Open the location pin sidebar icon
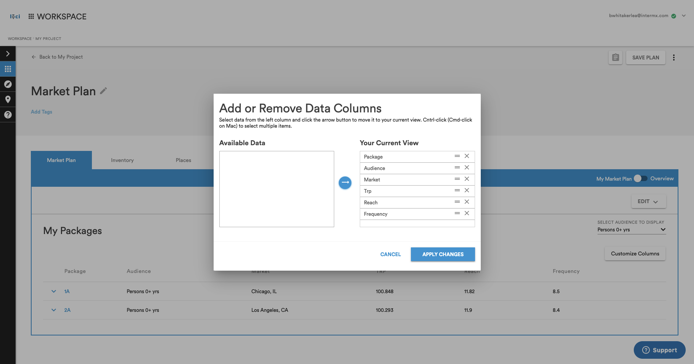 (8, 99)
